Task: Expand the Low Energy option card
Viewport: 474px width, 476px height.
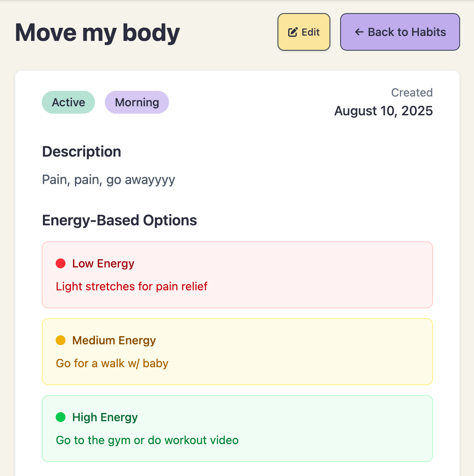Action: pyautogui.click(x=237, y=274)
